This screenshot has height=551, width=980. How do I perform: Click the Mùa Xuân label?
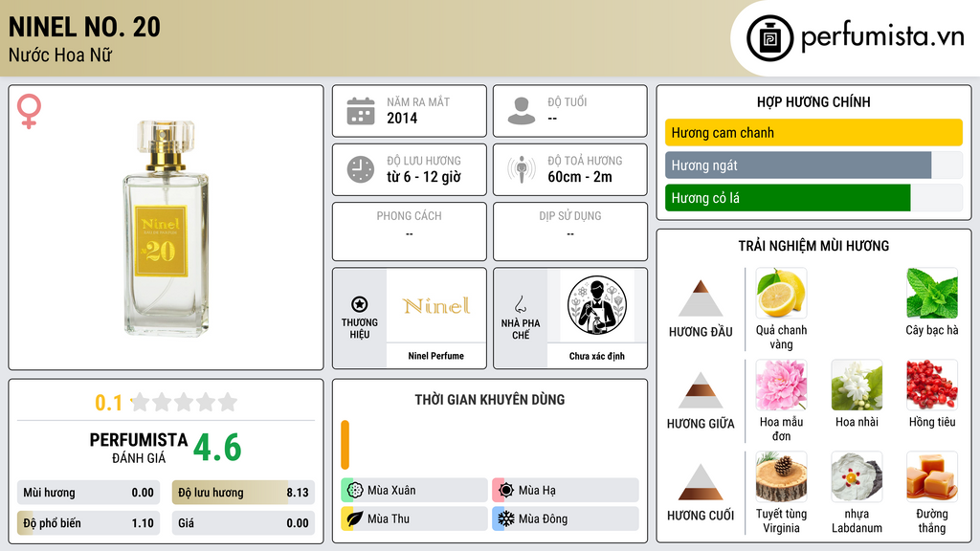[x=391, y=491]
